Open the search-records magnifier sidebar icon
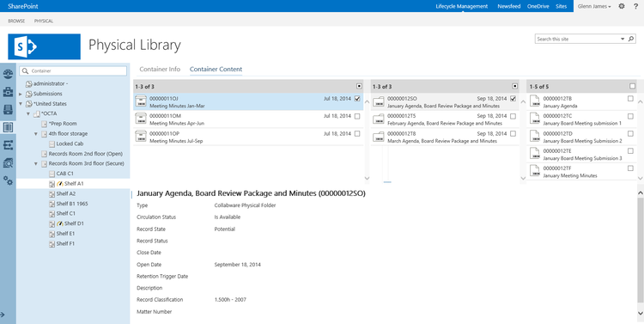This screenshot has width=644, height=324. click(8, 162)
